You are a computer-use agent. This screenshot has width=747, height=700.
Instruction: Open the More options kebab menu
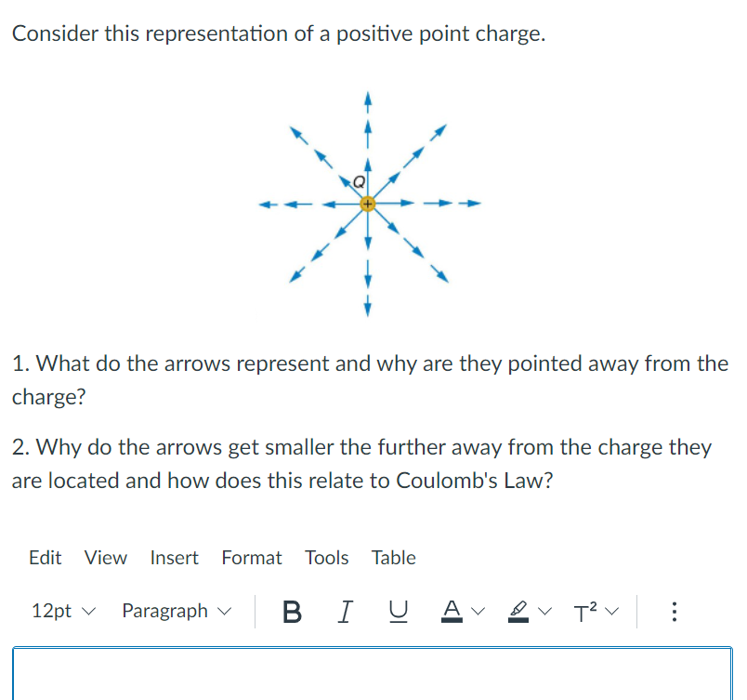pos(673,611)
